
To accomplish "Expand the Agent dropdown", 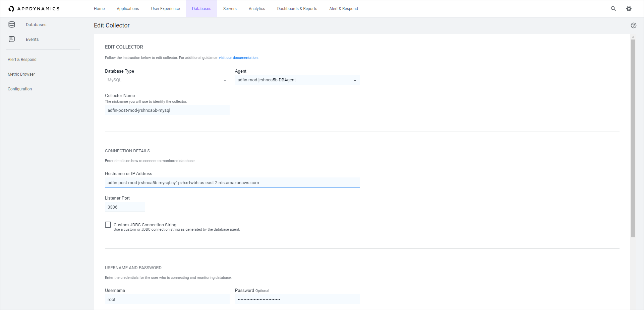I will tap(355, 80).
